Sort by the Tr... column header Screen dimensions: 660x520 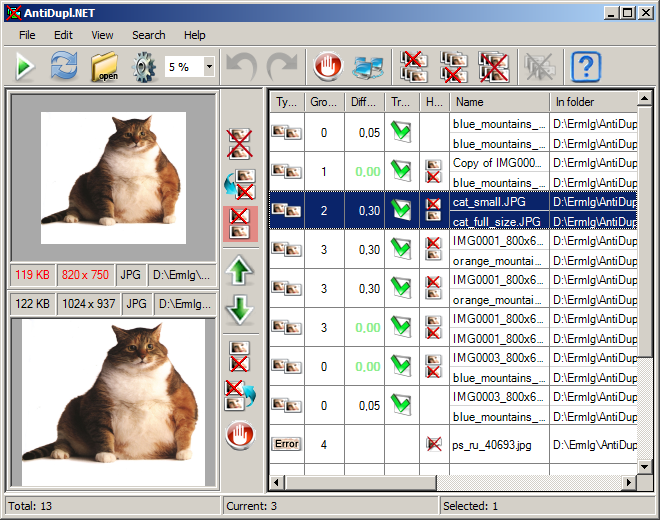point(402,102)
